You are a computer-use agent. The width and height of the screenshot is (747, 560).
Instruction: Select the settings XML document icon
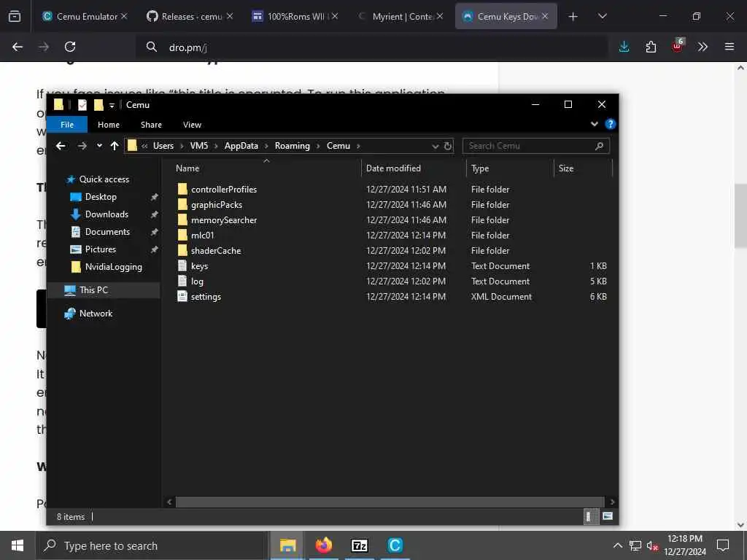182,296
